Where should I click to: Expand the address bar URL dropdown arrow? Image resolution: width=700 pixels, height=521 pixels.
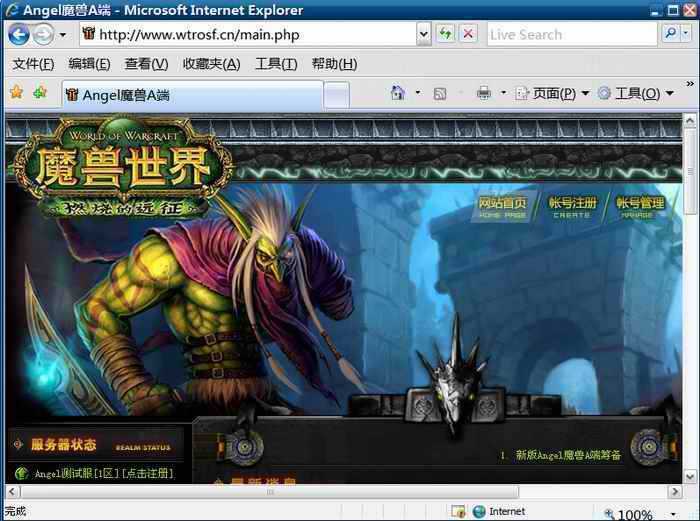(423, 34)
